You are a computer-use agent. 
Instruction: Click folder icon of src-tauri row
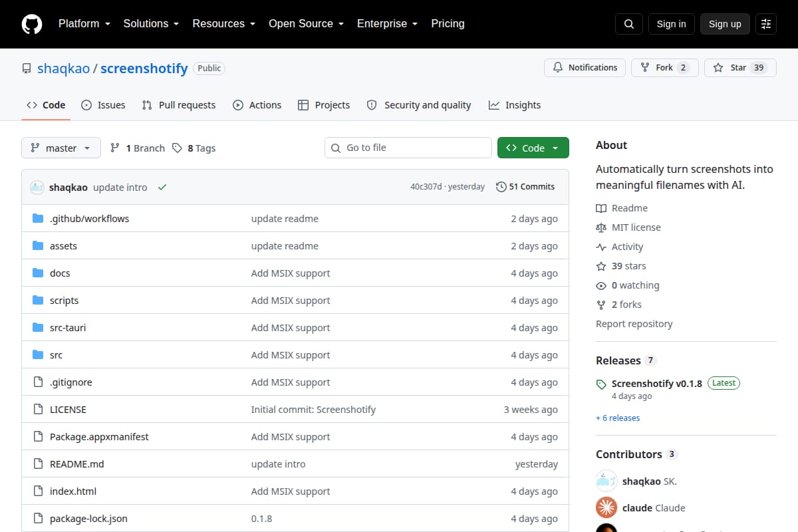38,328
